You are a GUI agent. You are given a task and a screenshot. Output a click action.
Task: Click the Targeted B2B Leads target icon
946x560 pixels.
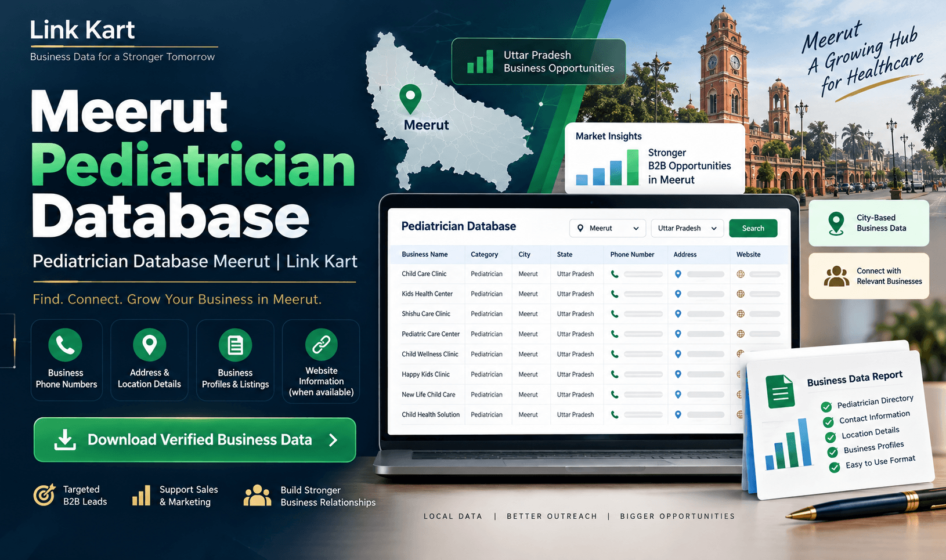45,495
